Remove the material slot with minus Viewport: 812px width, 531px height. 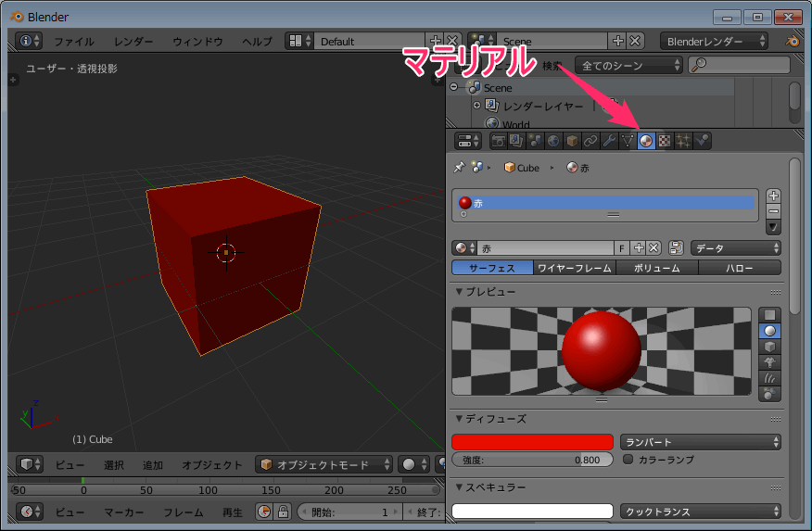pyautogui.click(x=773, y=211)
